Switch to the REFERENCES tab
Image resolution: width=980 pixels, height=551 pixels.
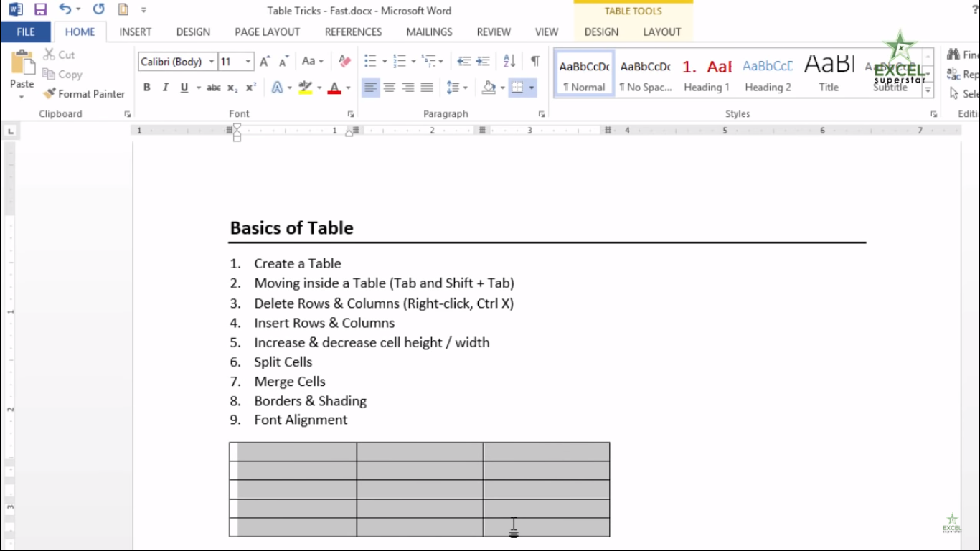click(x=353, y=32)
